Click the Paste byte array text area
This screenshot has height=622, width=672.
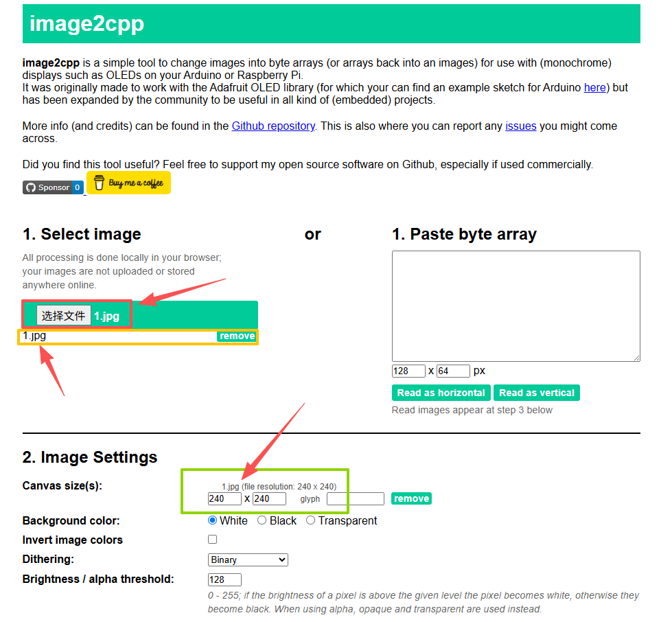[515, 306]
